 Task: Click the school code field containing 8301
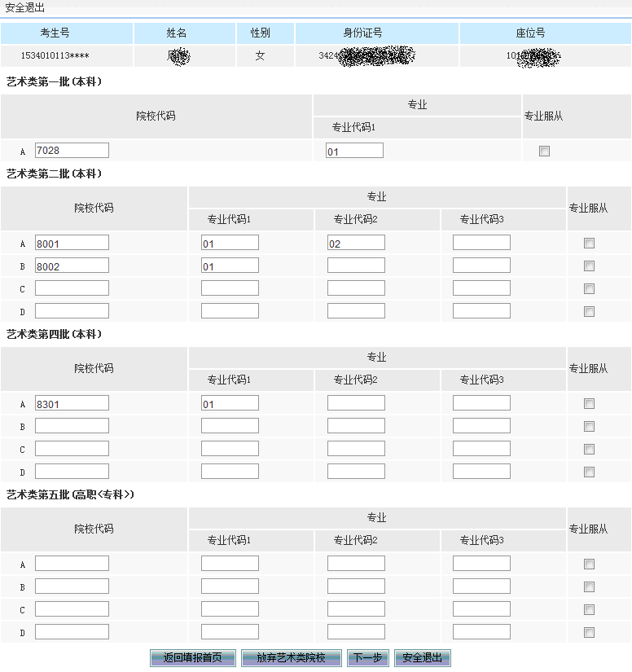coord(72,403)
